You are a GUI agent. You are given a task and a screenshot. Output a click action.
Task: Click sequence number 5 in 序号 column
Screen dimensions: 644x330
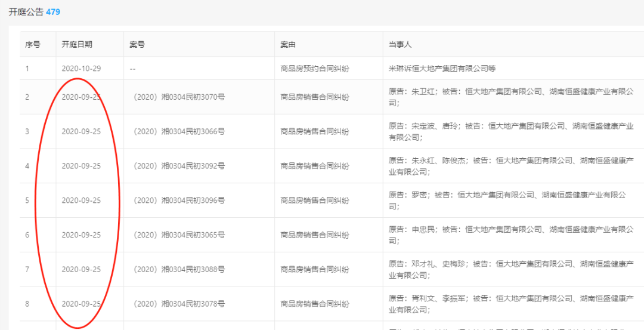(27, 201)
